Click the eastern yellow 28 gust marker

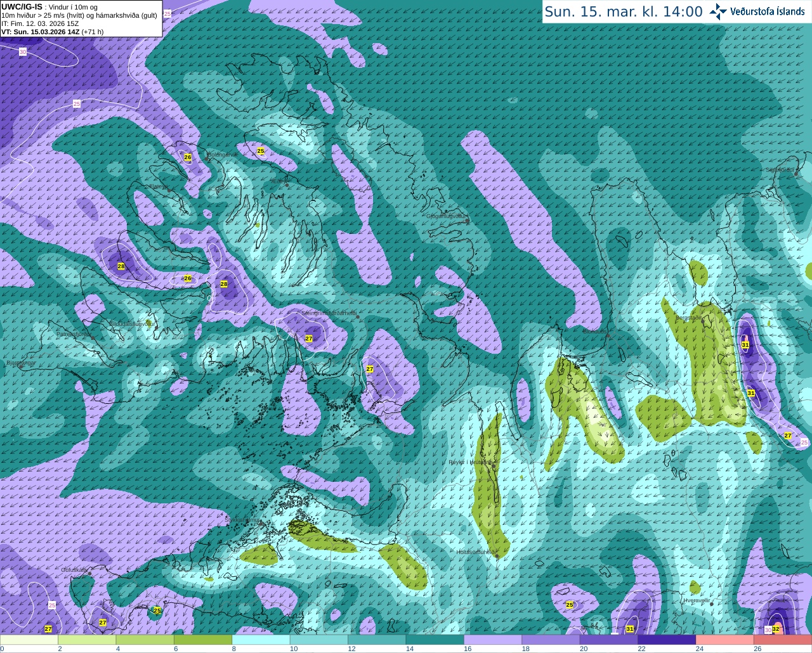tap(224, 284)
